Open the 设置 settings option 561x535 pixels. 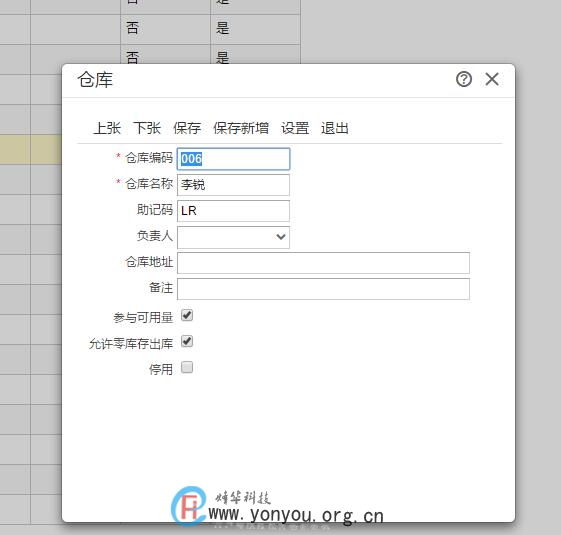point(295,128)
